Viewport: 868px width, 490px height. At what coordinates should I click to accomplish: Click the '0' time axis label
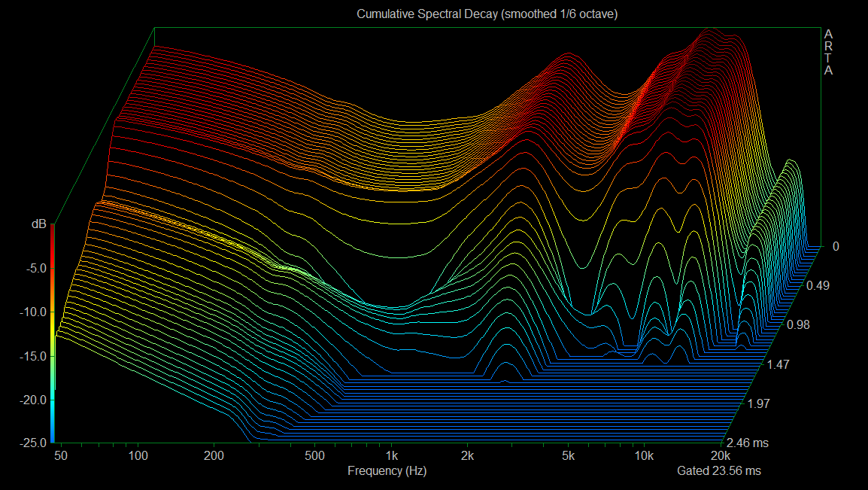pos(836,246)
